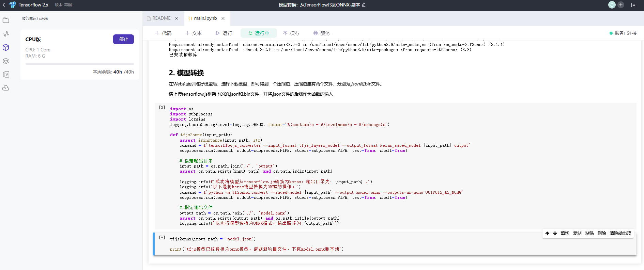Click the '# 指定输出文件' comment line
Viewport: 644px width, 270px height.
[196, 207]
